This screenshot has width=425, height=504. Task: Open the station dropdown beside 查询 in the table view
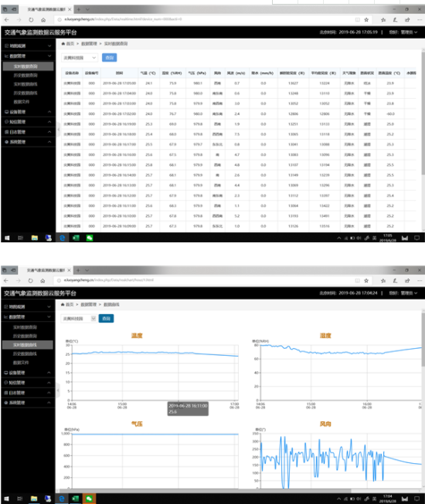pos(80,58)
